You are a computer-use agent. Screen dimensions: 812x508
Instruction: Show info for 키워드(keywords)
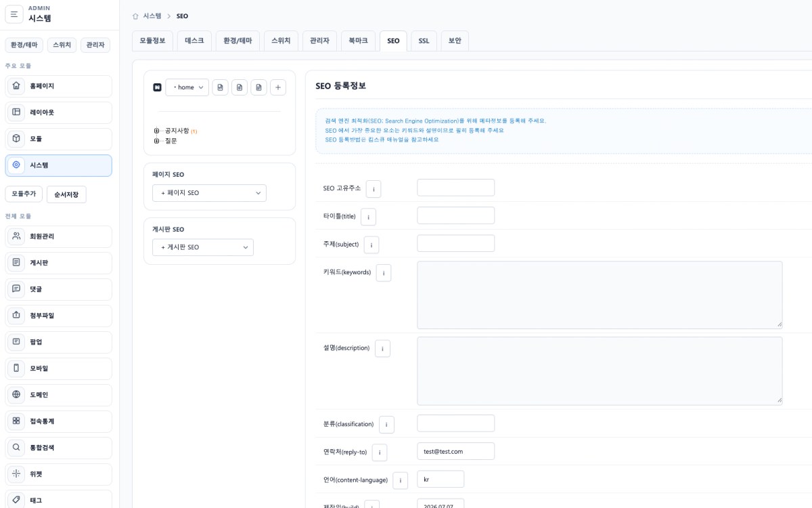coord(384,273)
